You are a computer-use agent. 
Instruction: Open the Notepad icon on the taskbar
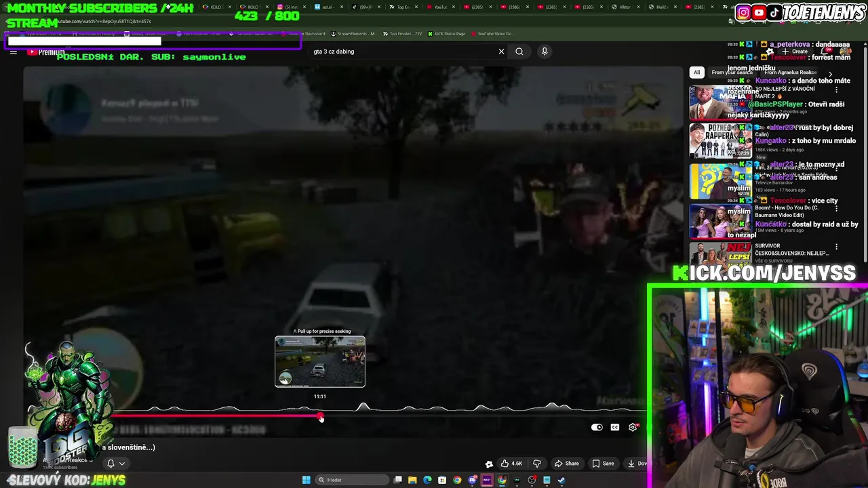(547, 480)
